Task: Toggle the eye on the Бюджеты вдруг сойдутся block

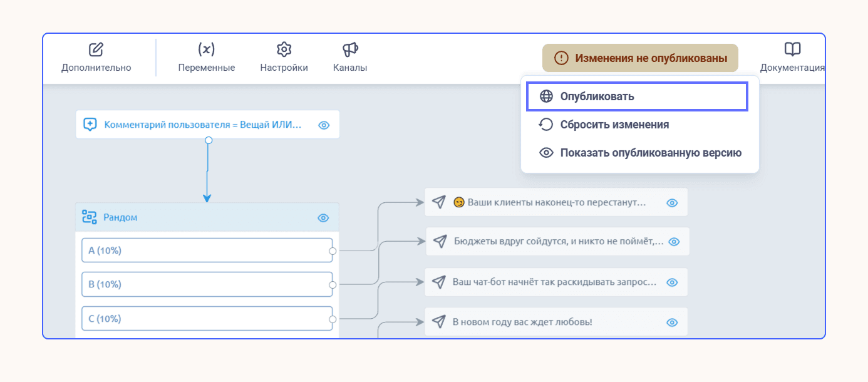Action: [674, 242]
